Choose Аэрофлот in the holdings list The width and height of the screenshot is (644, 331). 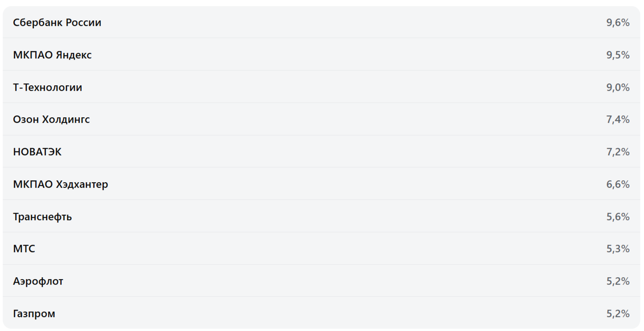pos(38,281)
